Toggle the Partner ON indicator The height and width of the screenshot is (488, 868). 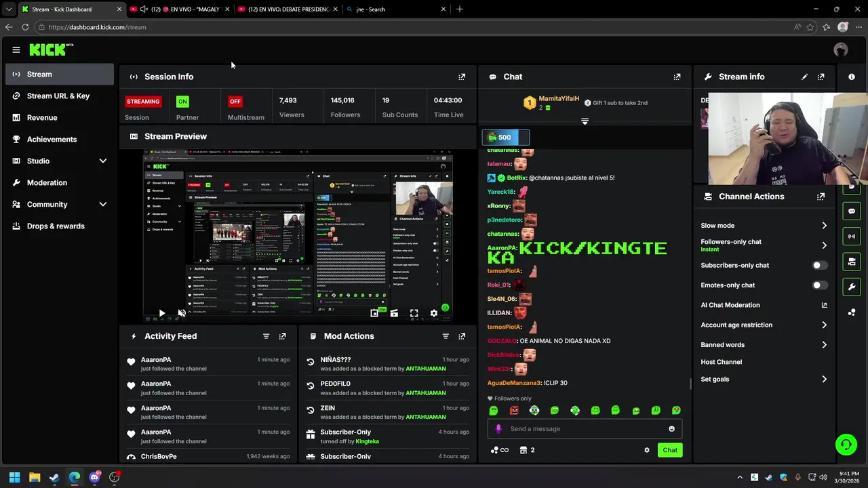182,102
